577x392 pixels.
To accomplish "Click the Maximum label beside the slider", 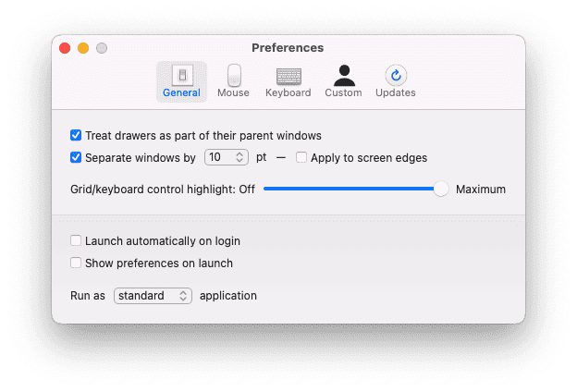I will (481, 189).
